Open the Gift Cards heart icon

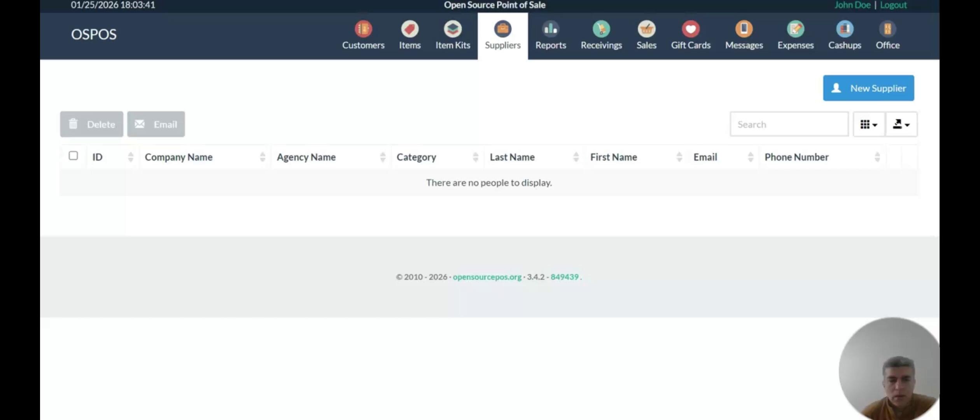[690, 29]
